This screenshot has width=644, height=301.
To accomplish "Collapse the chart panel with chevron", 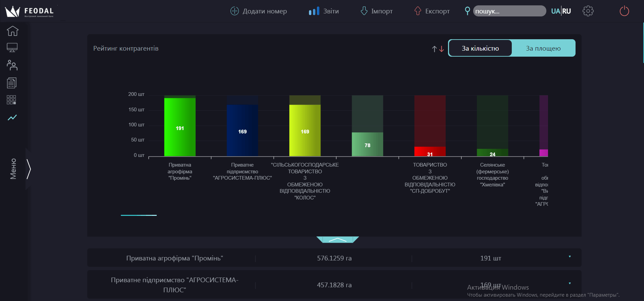I will (x=338, y=240).
